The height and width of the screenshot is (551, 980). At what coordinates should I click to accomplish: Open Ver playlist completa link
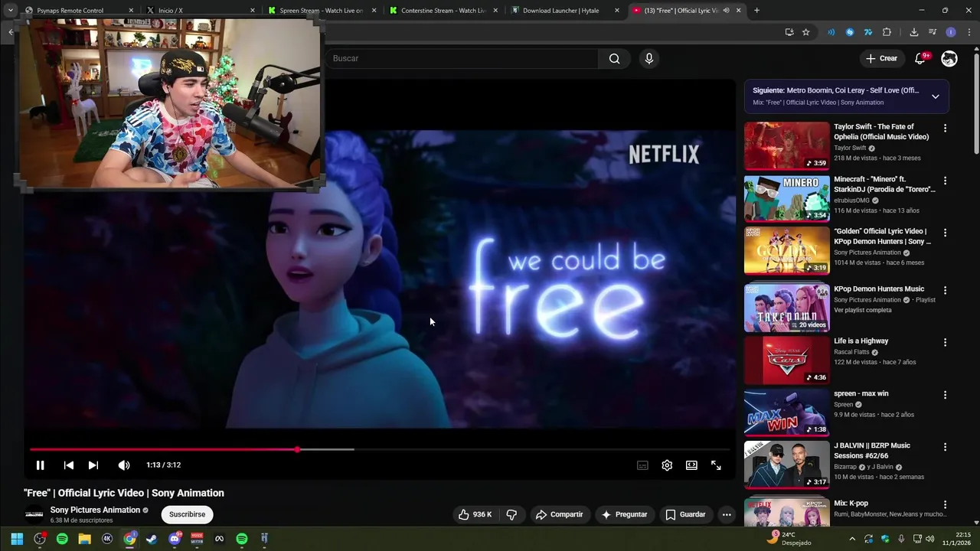[862, 310]
